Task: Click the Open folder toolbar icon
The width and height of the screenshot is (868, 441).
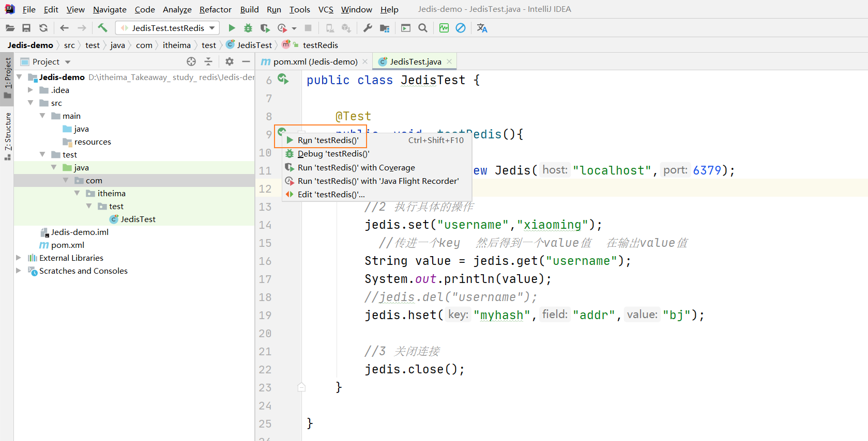Action: [10, 28]
